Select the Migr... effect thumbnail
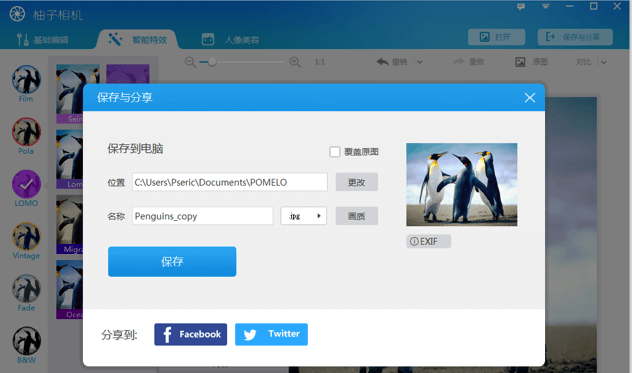Viewport: 632px width, 373px height. point(69,225)
